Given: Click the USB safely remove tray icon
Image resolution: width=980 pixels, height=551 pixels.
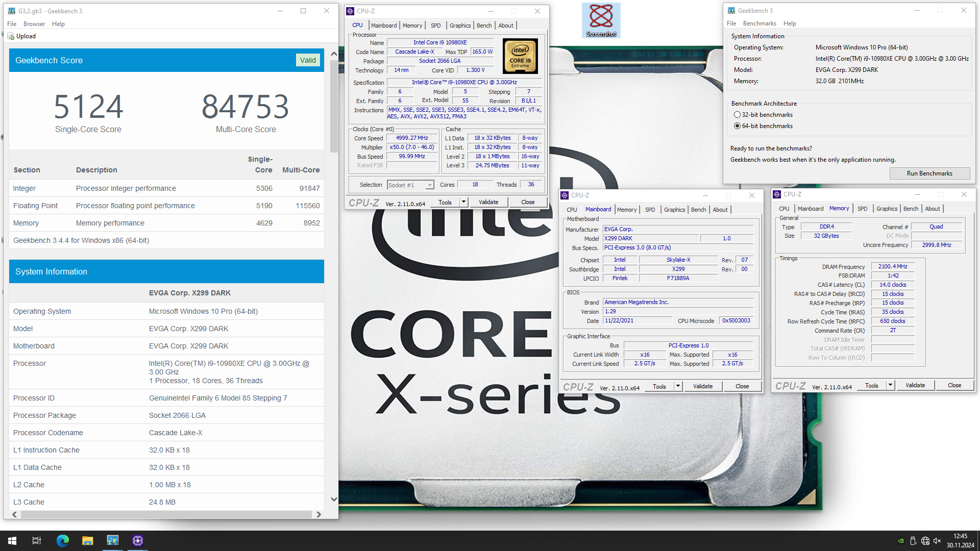Looking at the screenshot, I should (913, 541).
